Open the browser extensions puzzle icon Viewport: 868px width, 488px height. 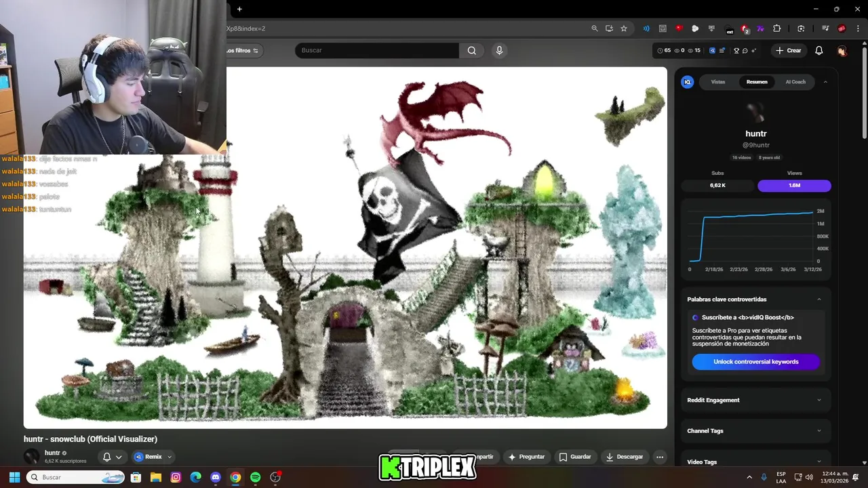[x=776, y=28]
